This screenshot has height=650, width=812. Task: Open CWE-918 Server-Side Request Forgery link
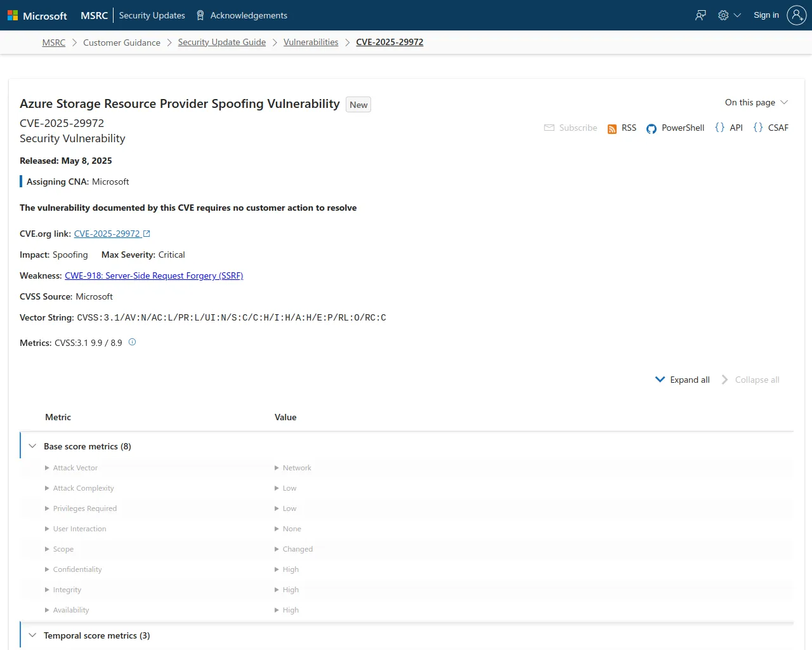[x=154, y=275]
